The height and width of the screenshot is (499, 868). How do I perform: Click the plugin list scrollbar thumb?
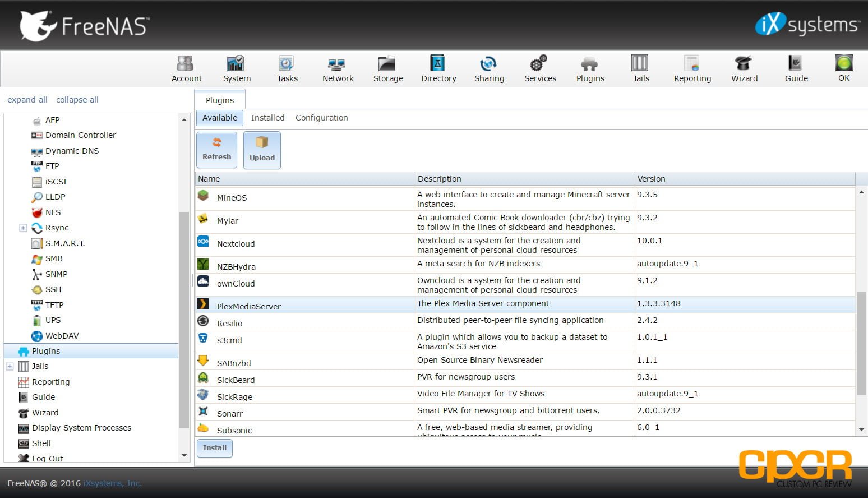(x=861, y=343)
